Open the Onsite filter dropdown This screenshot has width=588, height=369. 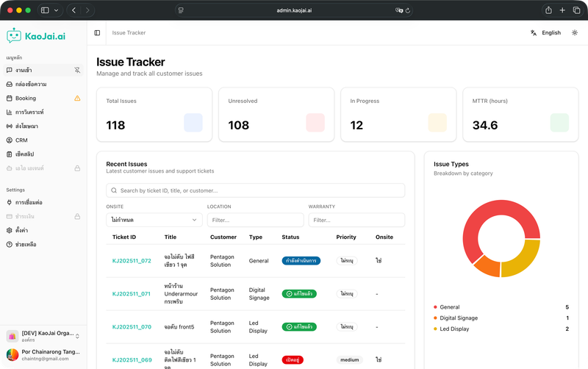point(154,220)
